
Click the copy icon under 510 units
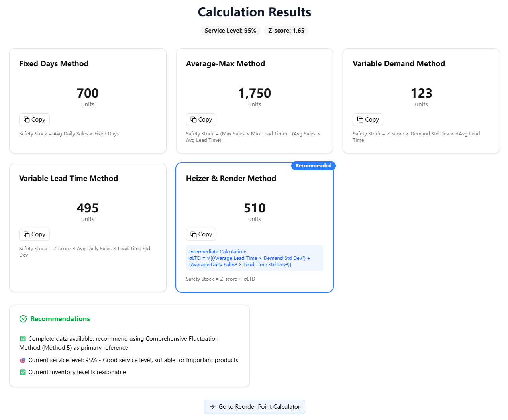pos(194,234)
